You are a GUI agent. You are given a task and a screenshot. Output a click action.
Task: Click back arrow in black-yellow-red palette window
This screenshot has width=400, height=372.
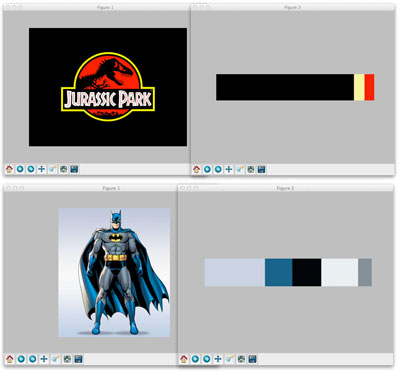point(207,169)
